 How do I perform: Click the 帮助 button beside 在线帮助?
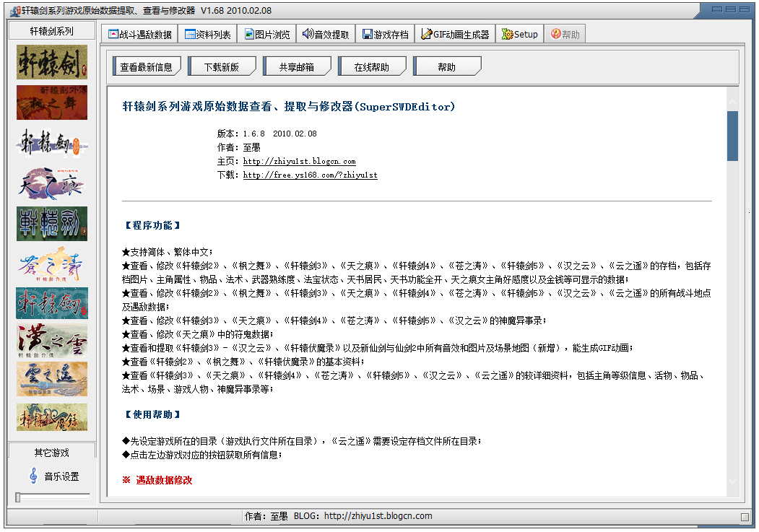point(447,66)
